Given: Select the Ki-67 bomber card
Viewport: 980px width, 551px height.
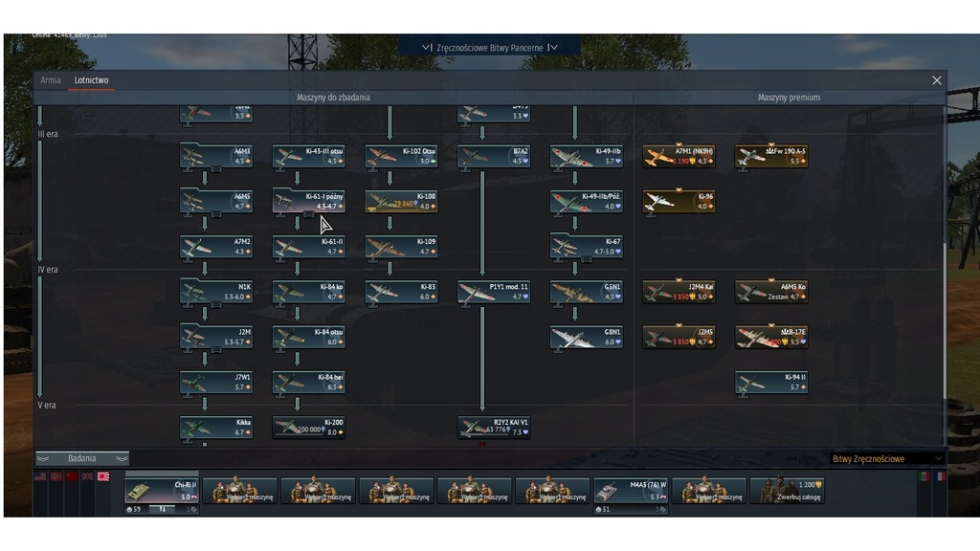Looking at the screenshot, I should point(587,246).
